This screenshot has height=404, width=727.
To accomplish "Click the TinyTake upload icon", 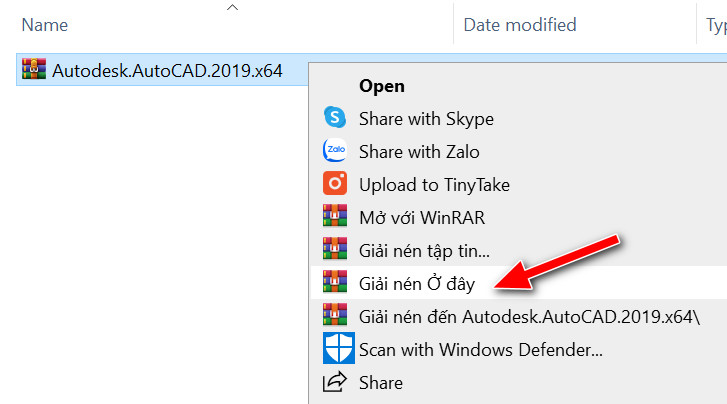I will (x=335, y=184).
